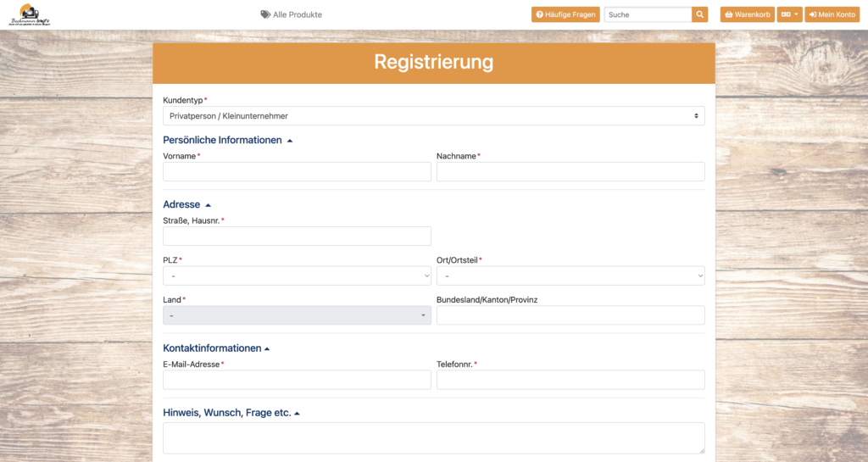
Task: Open Mein Konto login
Action: [832, 14]
